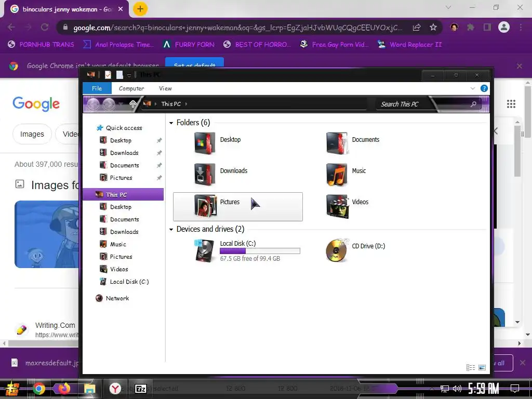The width and height of the screenshot is (532, 399).
Task: Select the Pictures folder in the Folders group
Action: (x=237, y=207)
